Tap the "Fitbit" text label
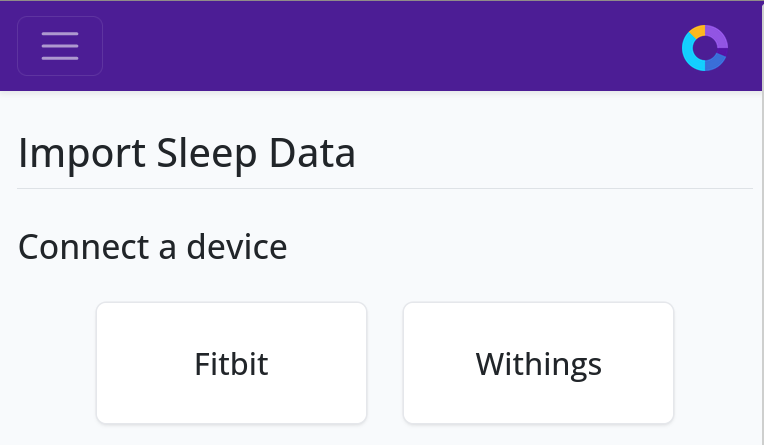764x445 pixels. pyautogui.click(x=231, y=363)
